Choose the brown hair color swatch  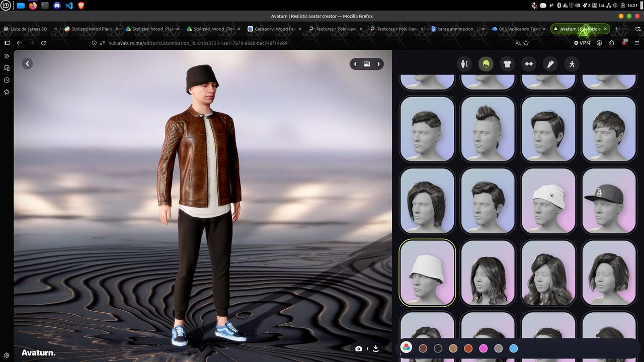[x=423, y=348]
